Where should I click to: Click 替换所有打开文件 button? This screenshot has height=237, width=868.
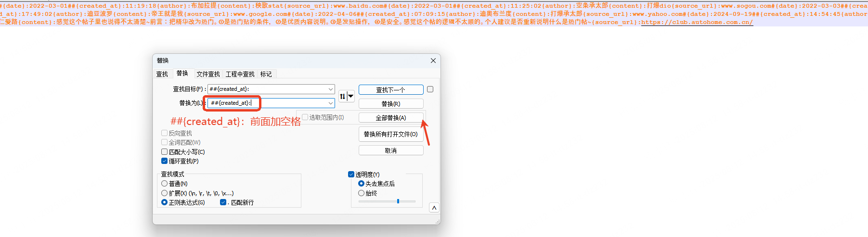[391, 134]
